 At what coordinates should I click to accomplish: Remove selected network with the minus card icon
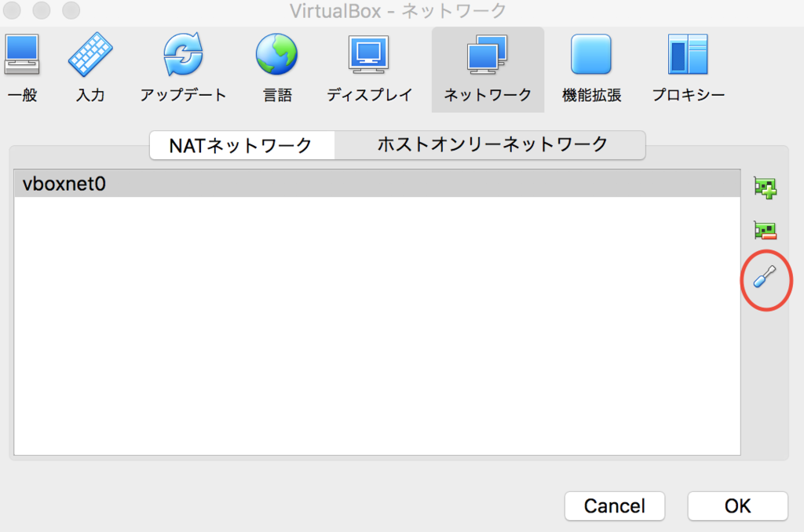point(765,230)
